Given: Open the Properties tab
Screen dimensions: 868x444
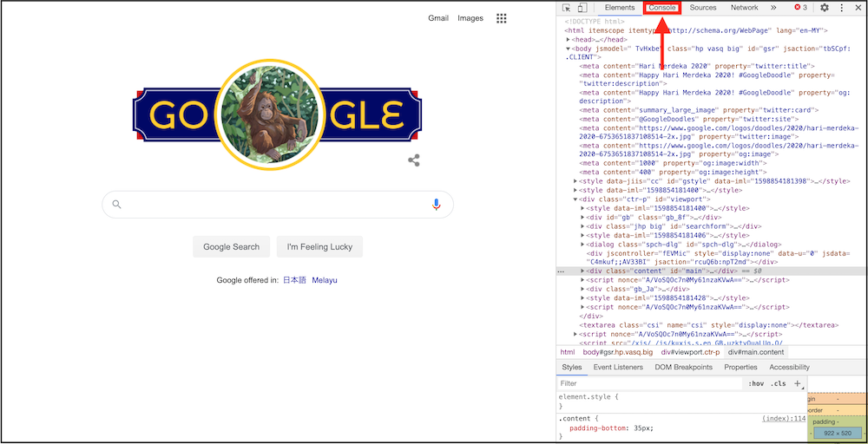Looking at the screenshot, I should [740, 367].
